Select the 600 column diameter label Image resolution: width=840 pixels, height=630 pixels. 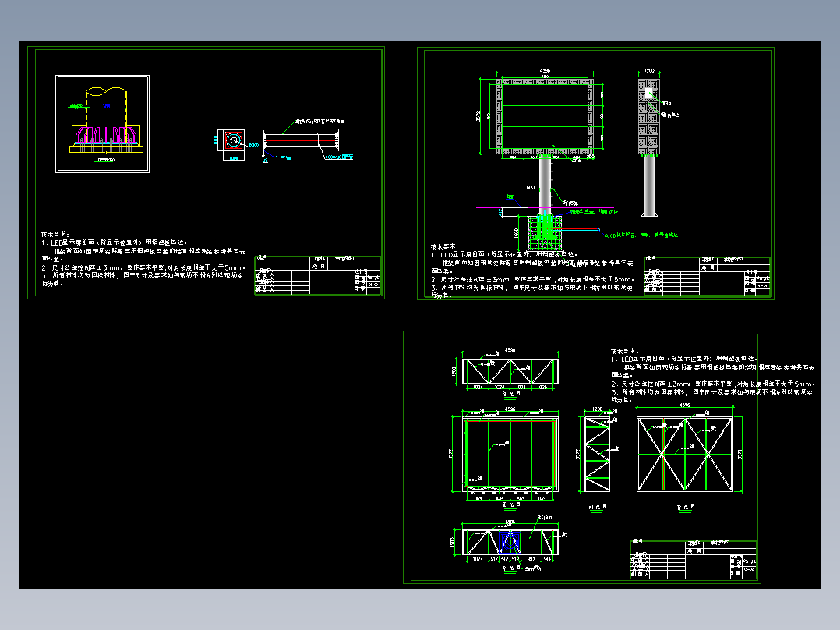531,188
